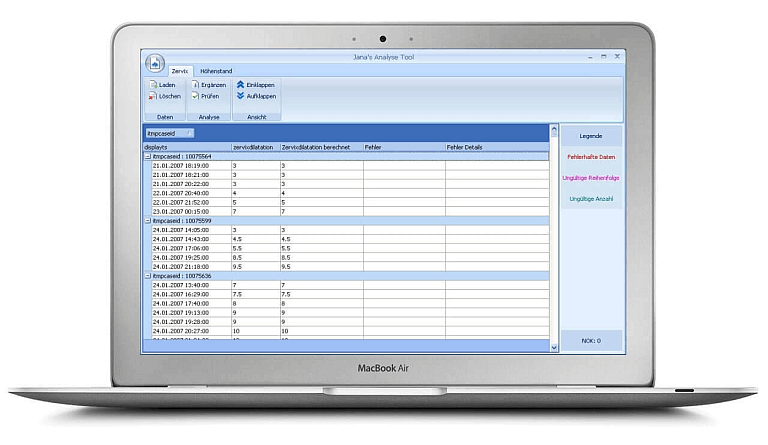Screen dimensions: 768x445
Task: Select the Ungültige Reihenfolge legend entry
Action: point(591,178)
